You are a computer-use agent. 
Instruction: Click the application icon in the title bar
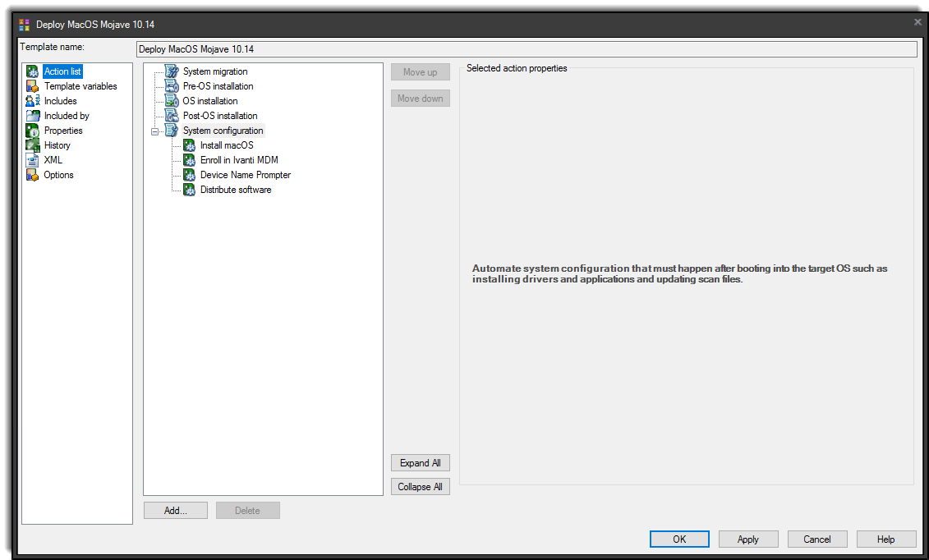point(25,23)
